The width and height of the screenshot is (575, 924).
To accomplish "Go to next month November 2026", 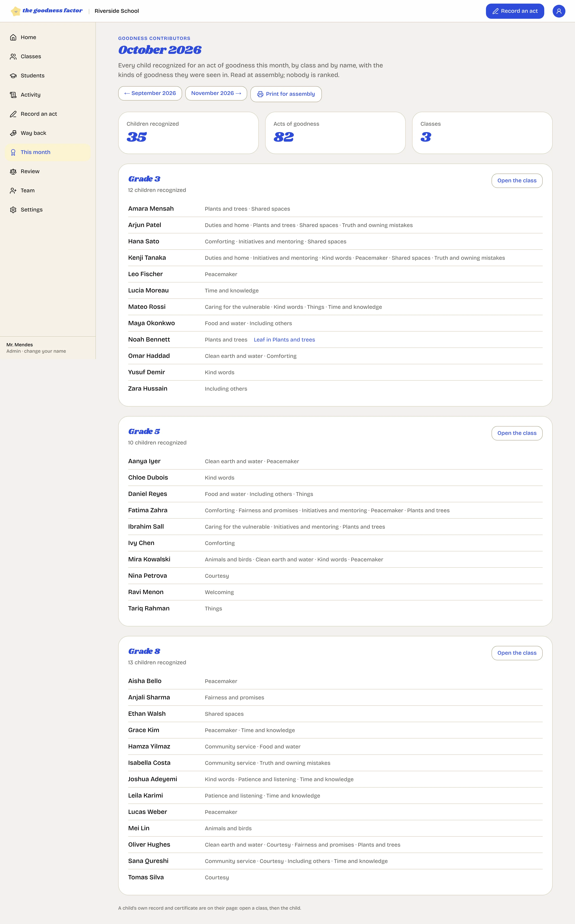I will [216, 94].
